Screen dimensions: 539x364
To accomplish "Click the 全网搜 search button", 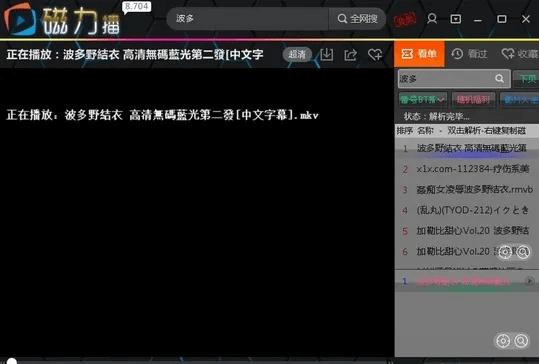I will [358, 19].
